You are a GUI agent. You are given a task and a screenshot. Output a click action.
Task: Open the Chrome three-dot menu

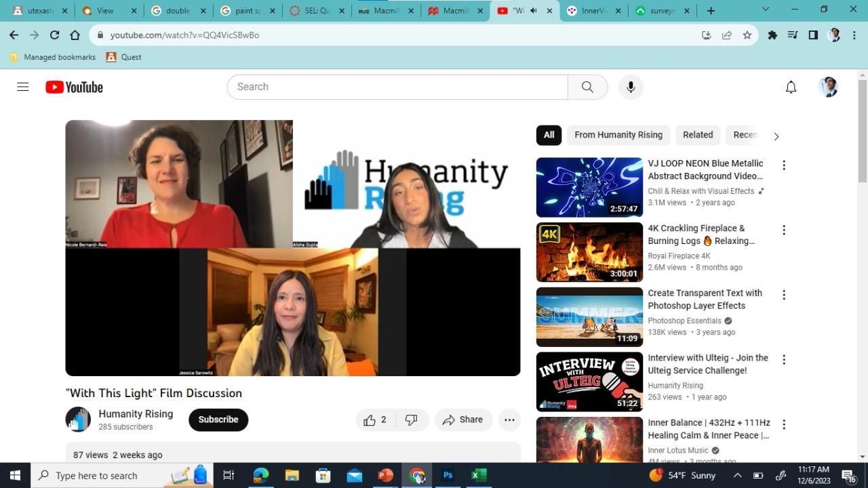pyautogui.click(x=854, y=35)
